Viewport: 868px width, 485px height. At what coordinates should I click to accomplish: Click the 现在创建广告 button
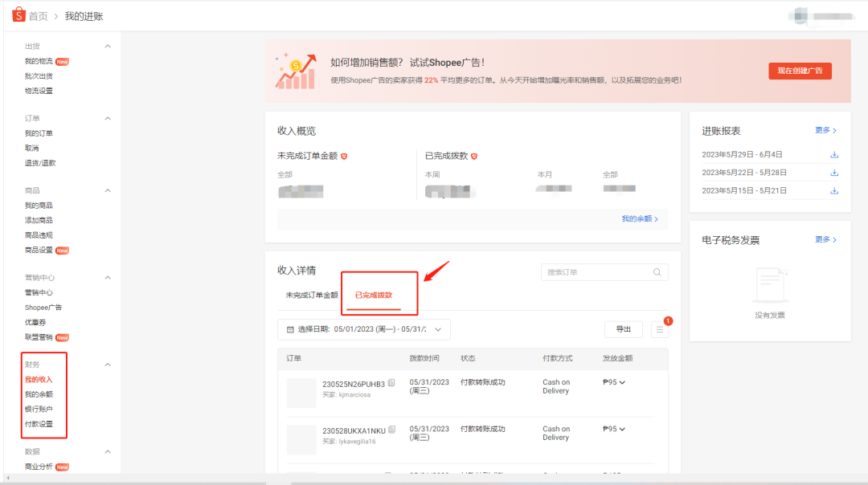[800, 71]
